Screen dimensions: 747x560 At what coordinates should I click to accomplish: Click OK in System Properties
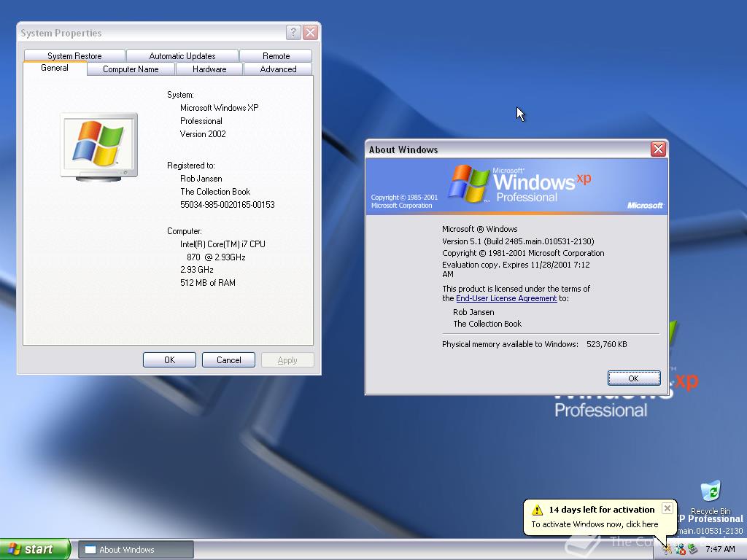(169, 360)
